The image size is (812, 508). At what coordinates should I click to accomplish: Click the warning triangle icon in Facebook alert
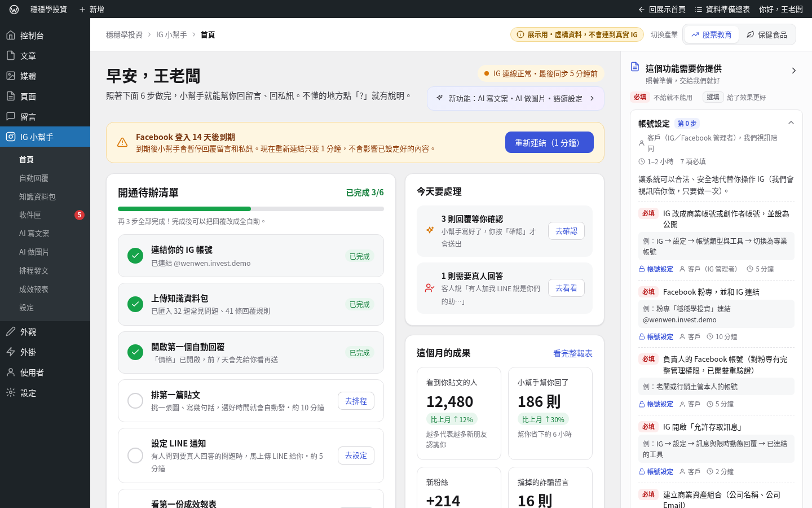pyautogui.click(x=122, y=143)
